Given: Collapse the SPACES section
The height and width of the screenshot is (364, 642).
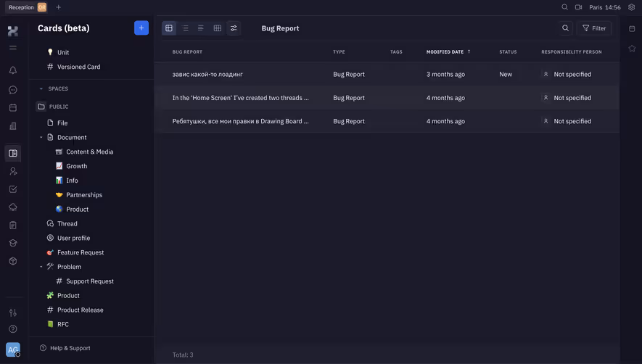Looking at the screenshot, I should pos(41,88).
